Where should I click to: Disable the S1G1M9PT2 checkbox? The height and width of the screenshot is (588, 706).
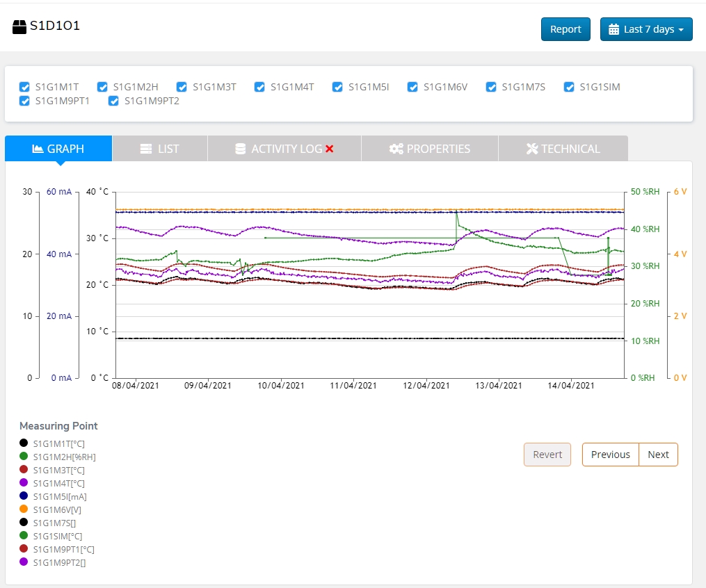pos(114,101)
